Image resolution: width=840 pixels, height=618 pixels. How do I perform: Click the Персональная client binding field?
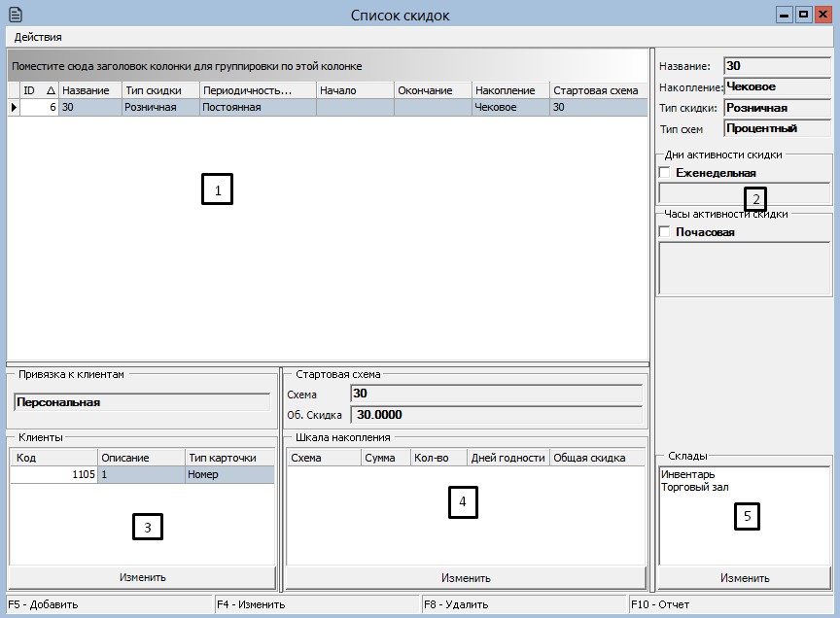click(x=142, y=401)
